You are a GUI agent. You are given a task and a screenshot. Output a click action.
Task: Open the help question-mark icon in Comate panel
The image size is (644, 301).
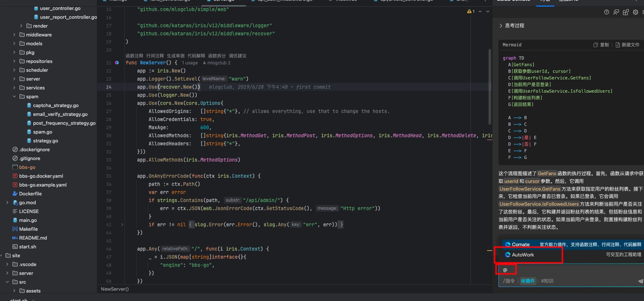coord(606,12)
